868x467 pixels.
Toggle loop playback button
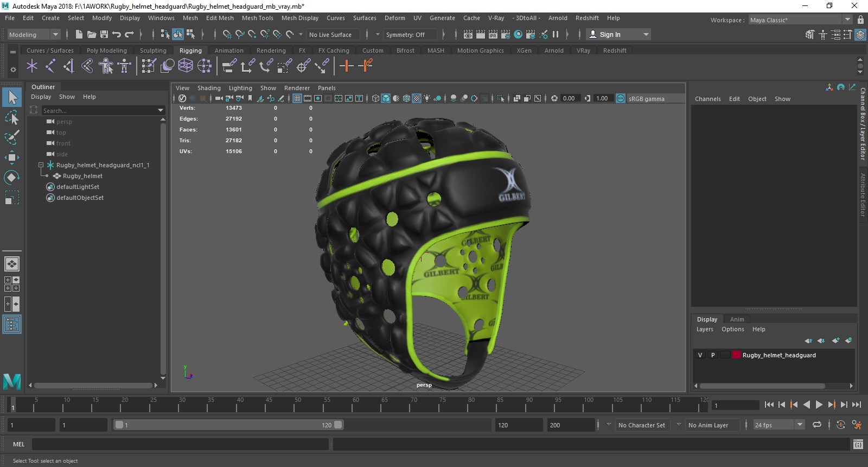(817, 425)
